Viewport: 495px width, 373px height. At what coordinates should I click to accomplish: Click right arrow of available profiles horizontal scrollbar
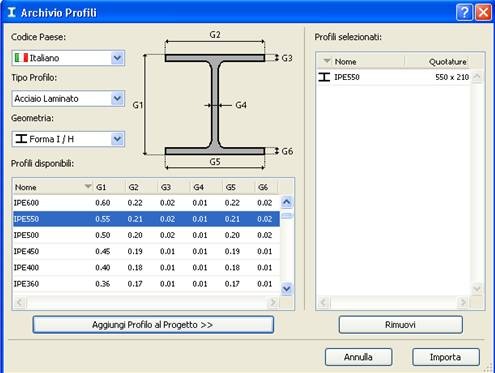tap(273, 302)
